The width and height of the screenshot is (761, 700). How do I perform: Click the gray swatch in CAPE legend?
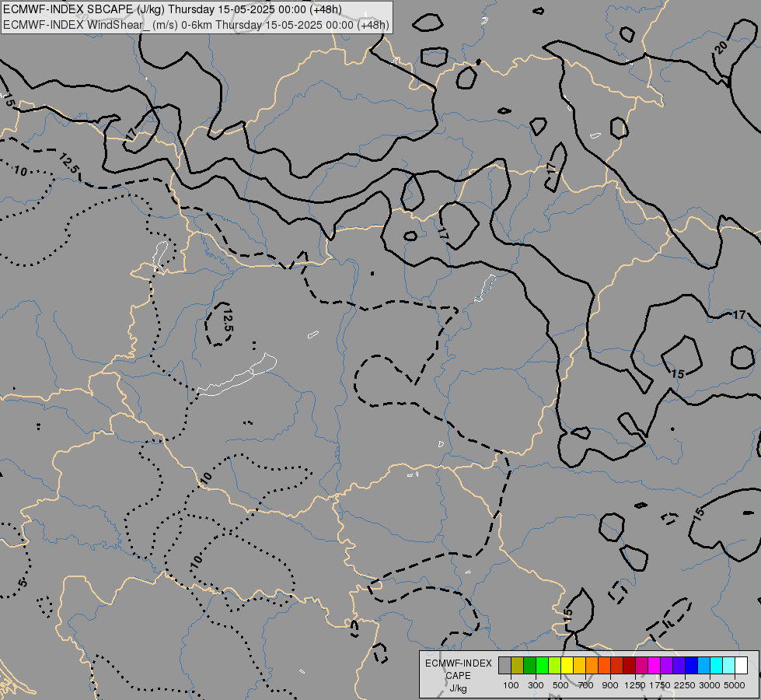point(504,665)
